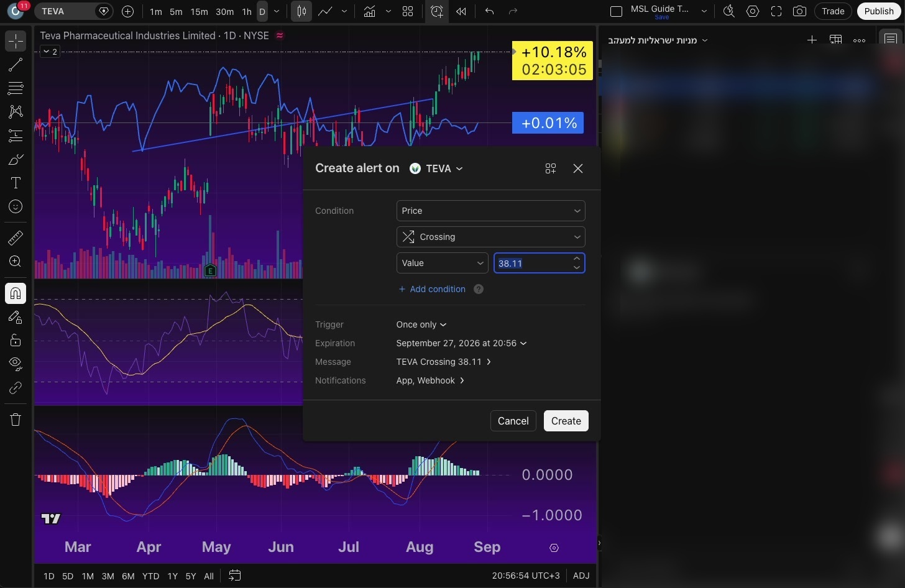Toggle ADJ adjusted data setting
905x588 pixels.
pyautogui.click(x=581, y=576)
